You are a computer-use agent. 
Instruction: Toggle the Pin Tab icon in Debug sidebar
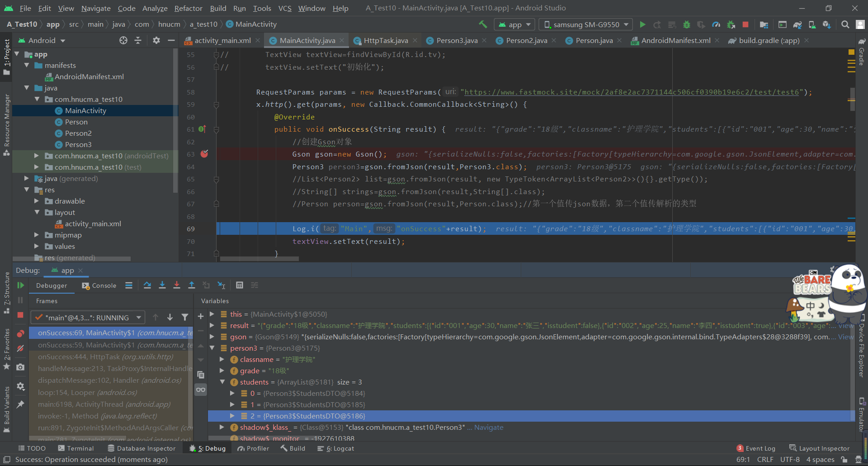tap(20, 404)
